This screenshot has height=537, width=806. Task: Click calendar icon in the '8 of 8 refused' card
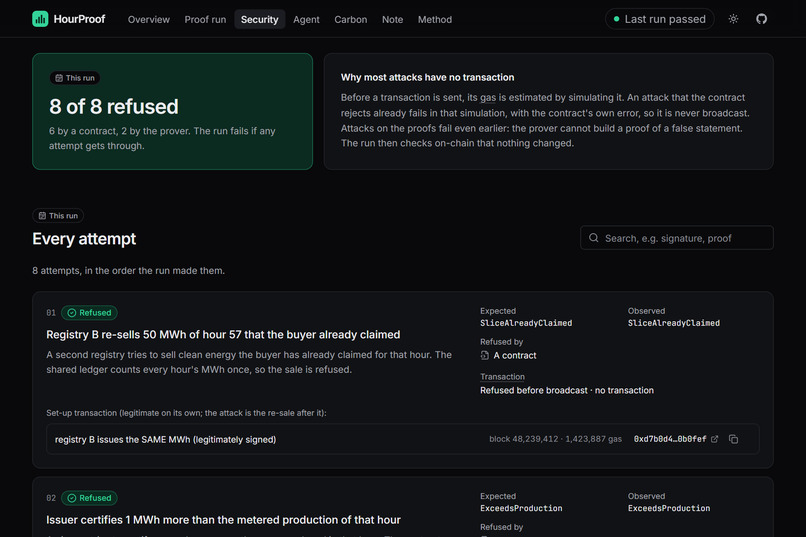(59, 78)
